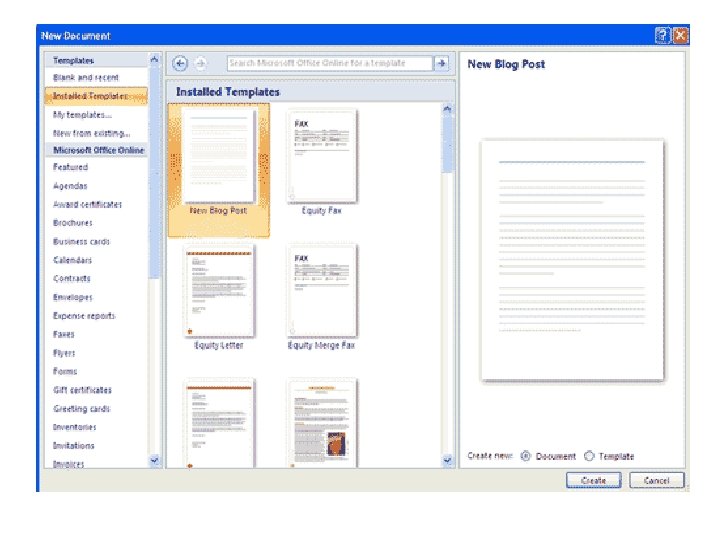Viewport: 720px width, 540px height.
Task: Click the back arrow navigation icon
Action: [180, 63]
